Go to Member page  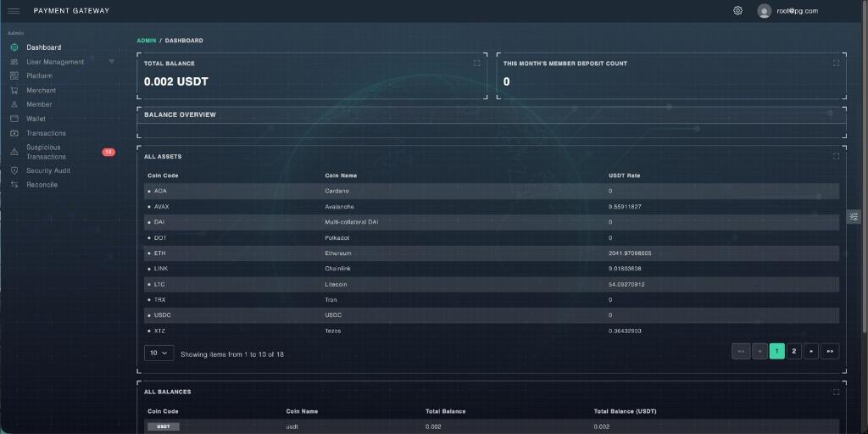39,104
